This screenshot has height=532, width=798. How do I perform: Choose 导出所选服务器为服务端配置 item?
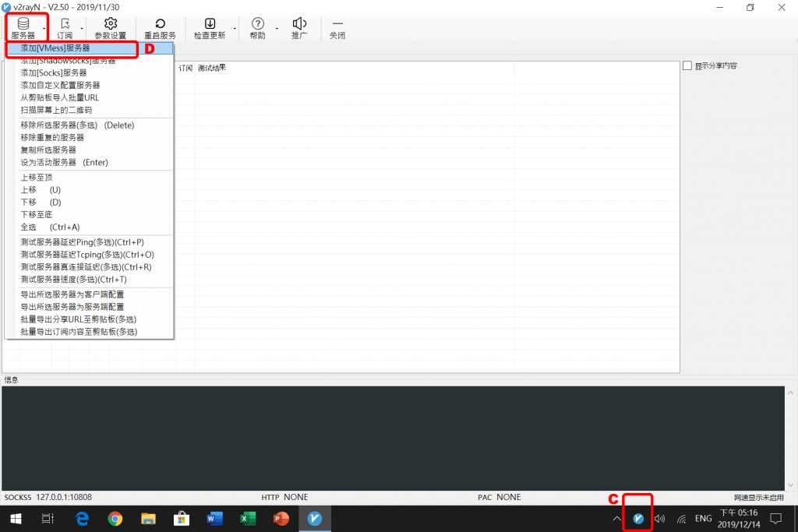[89, 307]
